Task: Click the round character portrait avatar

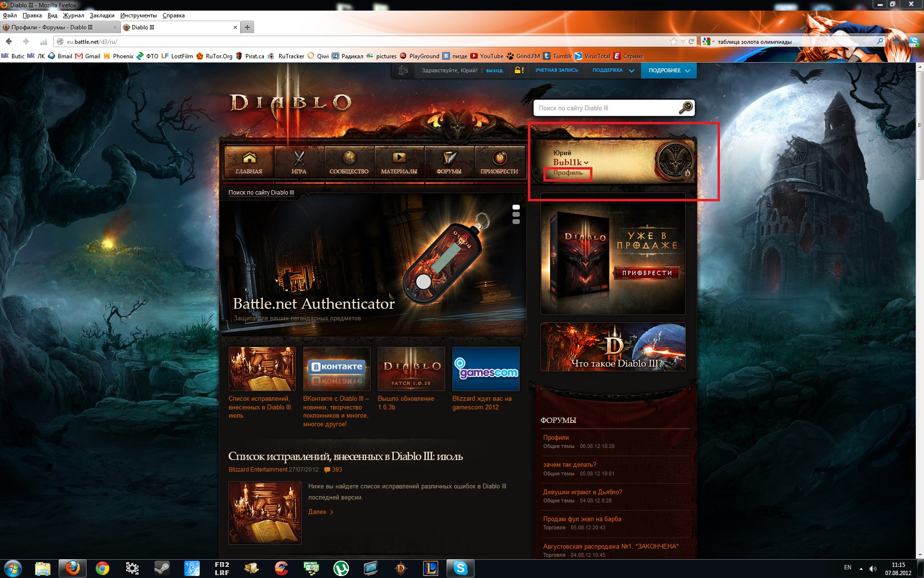Action: click(675, 160)
